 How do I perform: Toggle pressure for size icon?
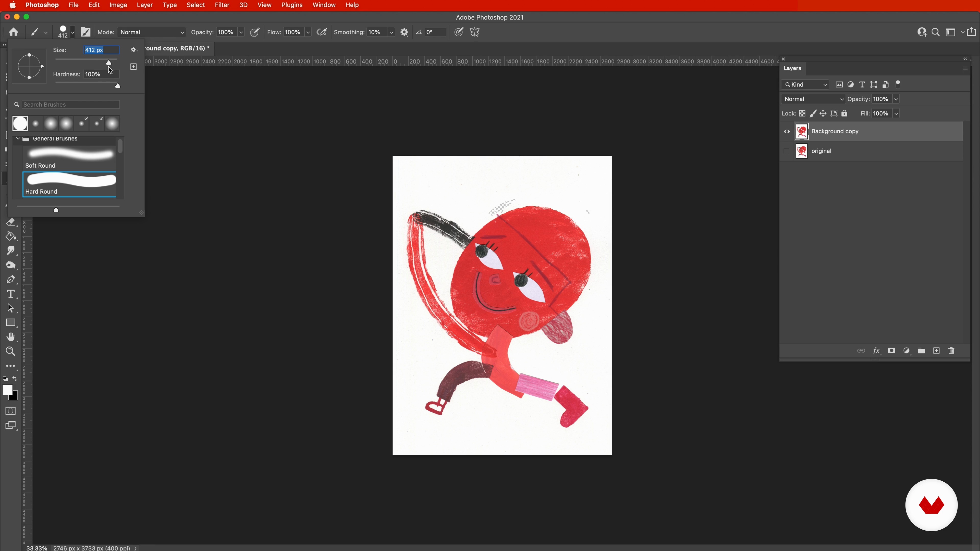point(459,32)
